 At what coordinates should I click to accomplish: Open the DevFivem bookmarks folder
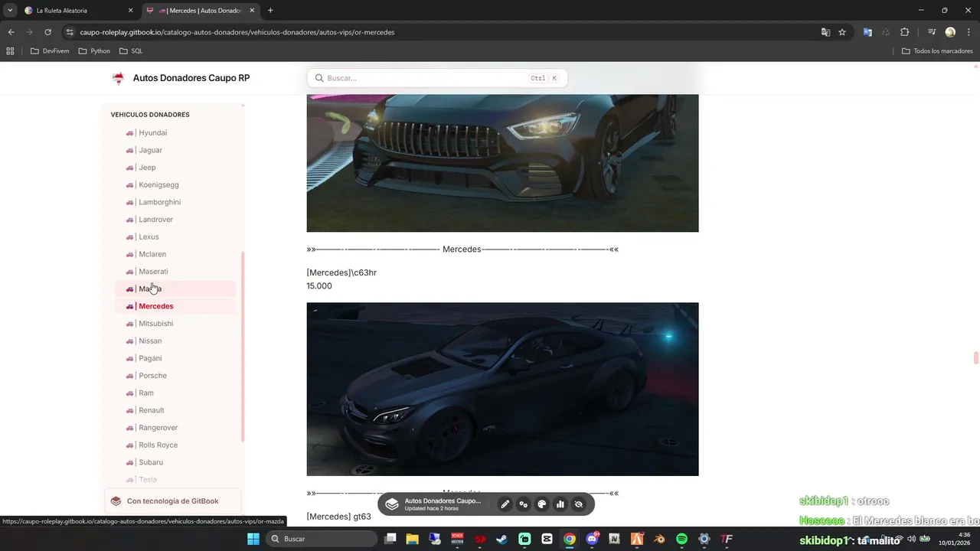point(50,51)
